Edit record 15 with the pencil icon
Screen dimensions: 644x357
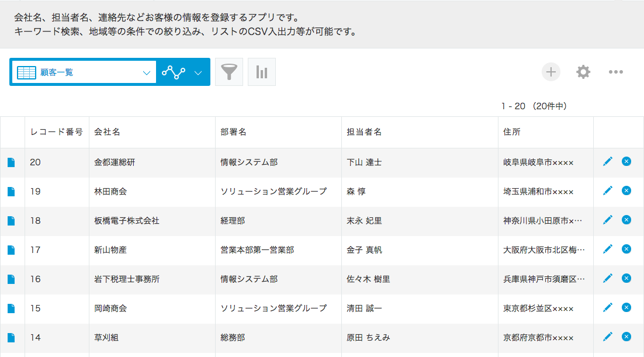click(608, 307)
